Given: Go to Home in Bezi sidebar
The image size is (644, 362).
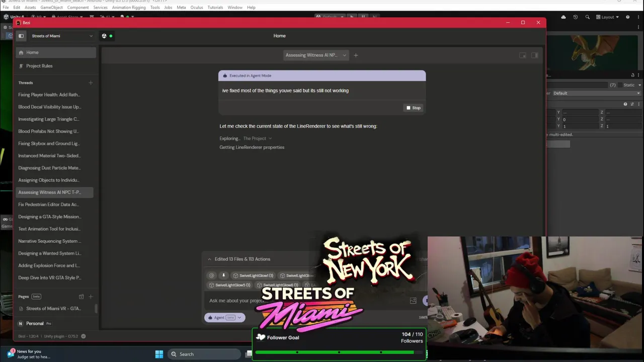Looking at the screenshot, I should [56, 52].
